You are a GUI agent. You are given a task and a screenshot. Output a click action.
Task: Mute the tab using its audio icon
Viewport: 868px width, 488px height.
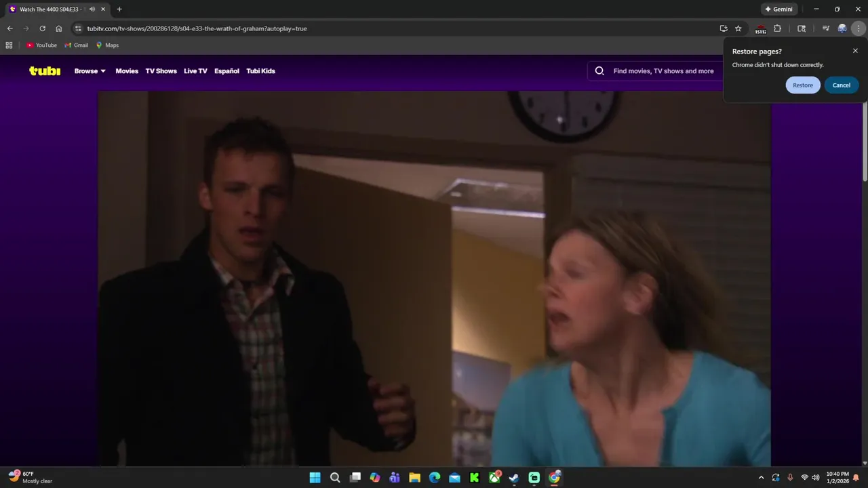pos(92,9)
